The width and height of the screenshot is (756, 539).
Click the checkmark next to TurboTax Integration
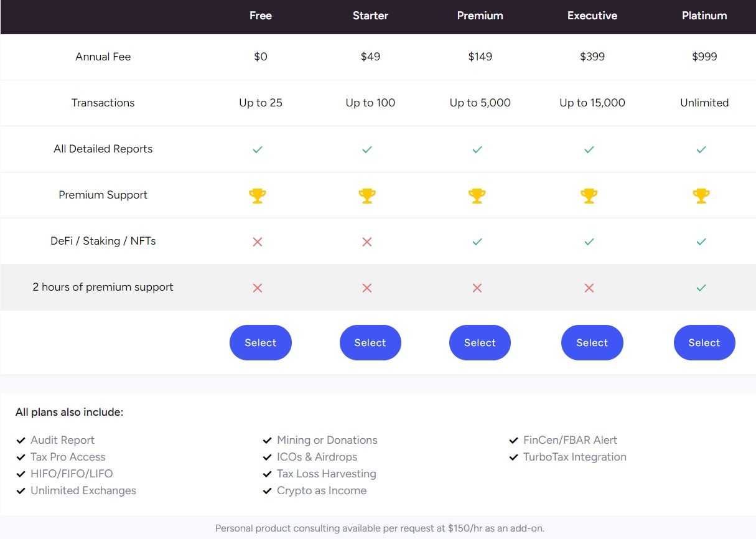tap(514, 457)
